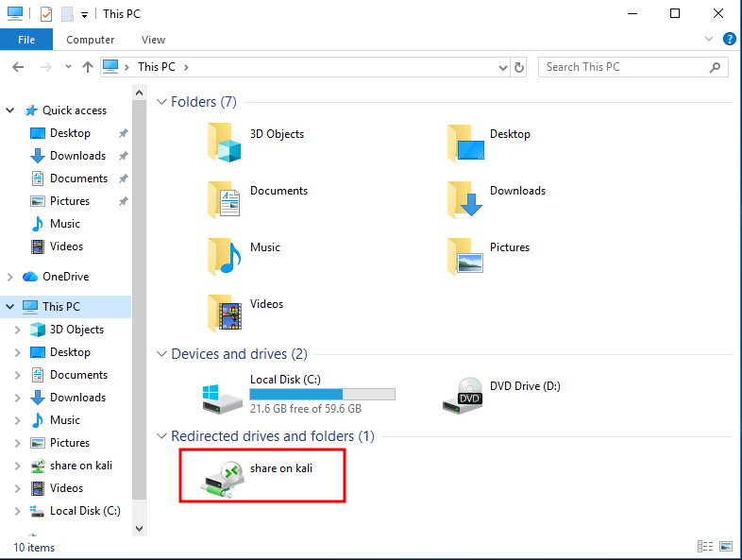Open the Help question mark icon
This screenshot has width=742, height=560.
pyautogui.click(x=729, y=39)
